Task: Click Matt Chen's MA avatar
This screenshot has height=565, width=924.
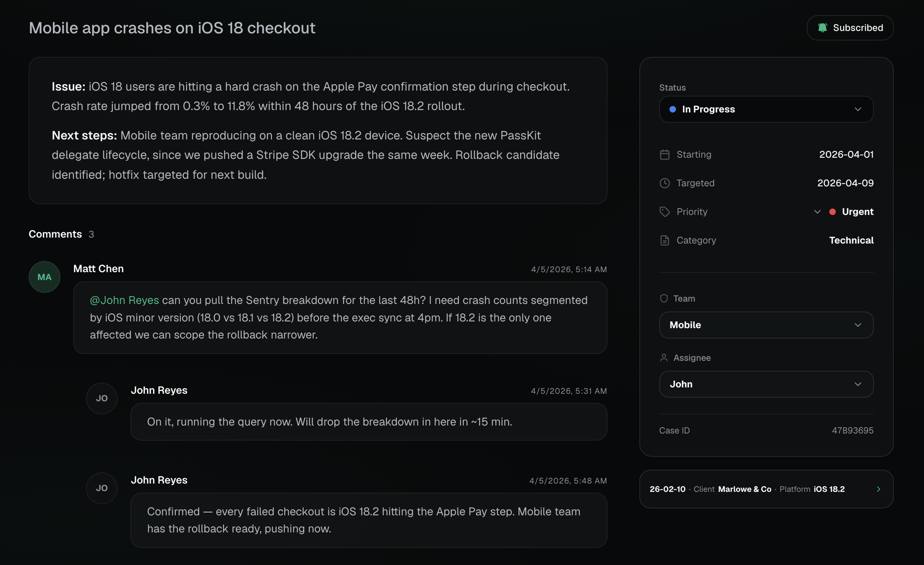Action: tap(45, 277)
